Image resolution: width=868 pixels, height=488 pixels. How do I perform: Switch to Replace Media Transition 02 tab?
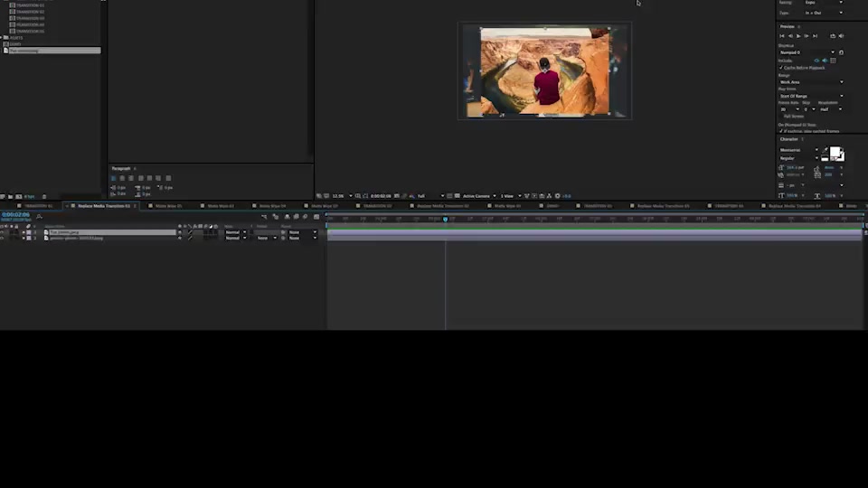tap(443, 206)
